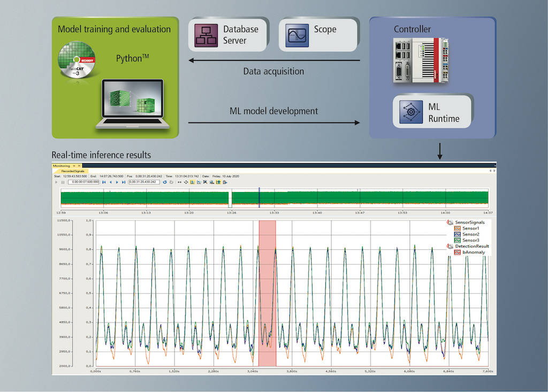Step backward with the left blue arrow
The height and width of the screenshot is (392, 548).
(x=111, y=182)
